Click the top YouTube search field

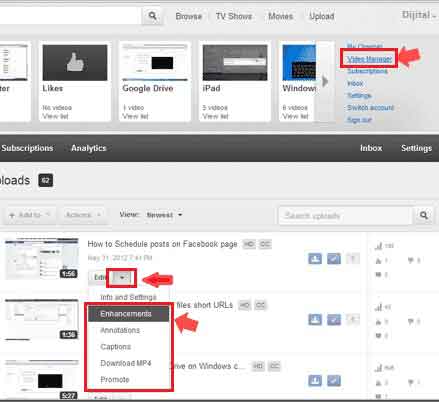[x=70, y=16]
